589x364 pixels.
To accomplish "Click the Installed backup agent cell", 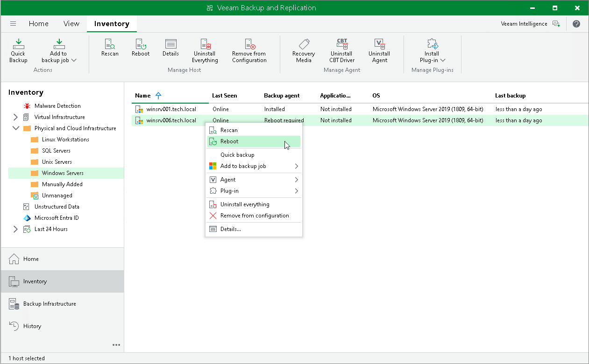I will (x=274, y=109).
